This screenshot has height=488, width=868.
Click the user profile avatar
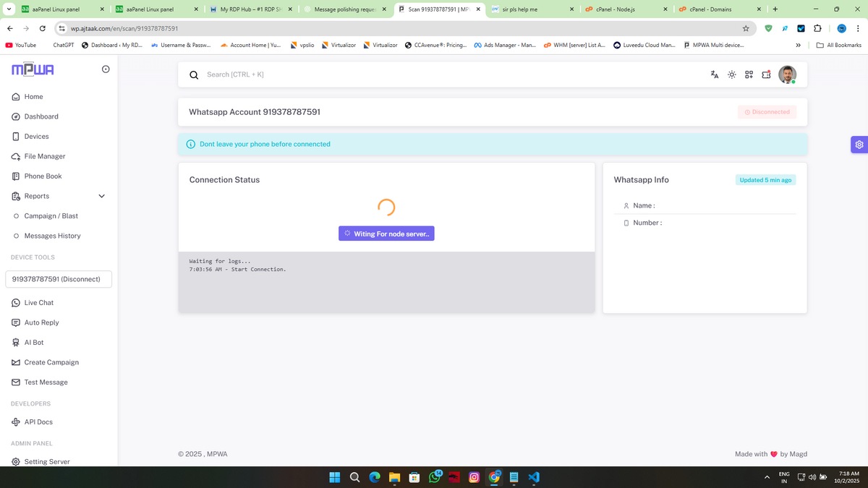(787, 74)
